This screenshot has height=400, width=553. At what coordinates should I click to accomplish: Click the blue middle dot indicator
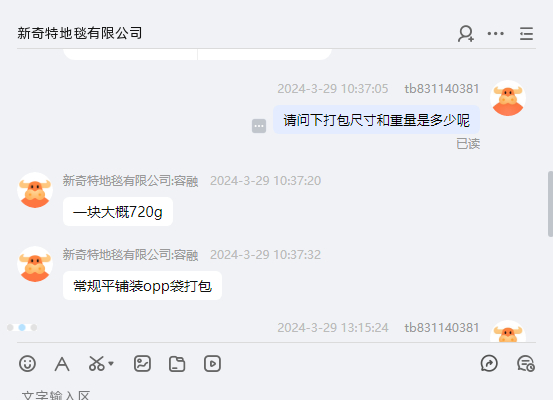point(22,328)
